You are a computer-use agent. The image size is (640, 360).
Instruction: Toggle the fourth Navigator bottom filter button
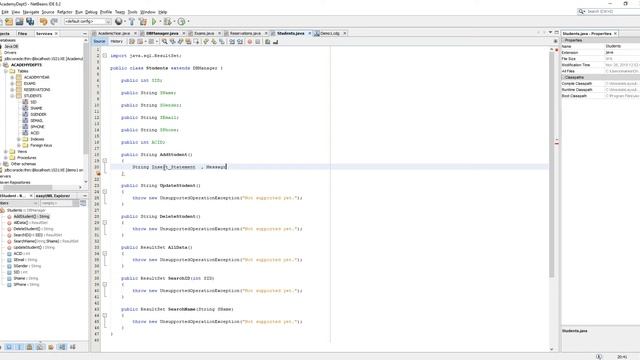coord(40,347)
